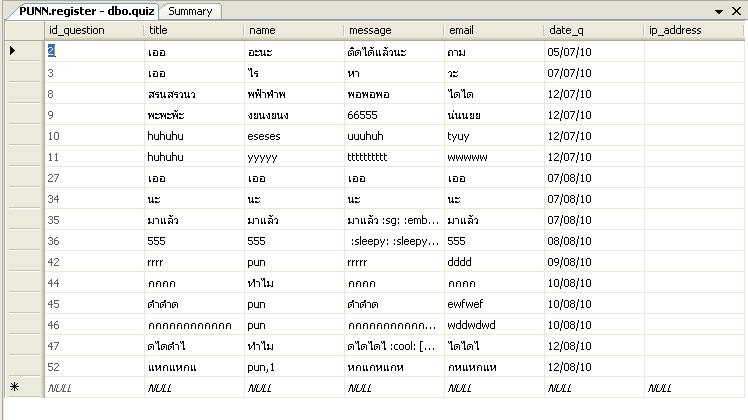The height and width of the screenshot is (420, 748).
Task: Click the title column header
Action: [x=194, y=31]
